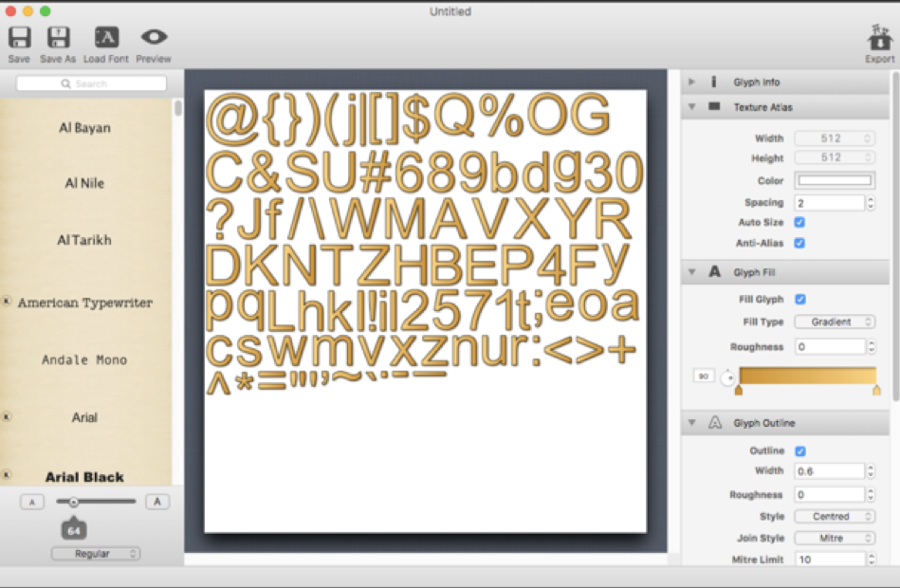
Task: Disable the Anti-Alias checkbox
Action: point(799,244)
